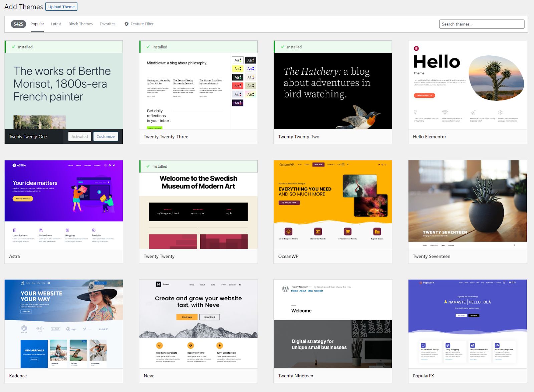This screenshot has height=392, width=534.
Task: Click the 5425 theme count badge
Action: pyautogui.click(x=18, y=24)
